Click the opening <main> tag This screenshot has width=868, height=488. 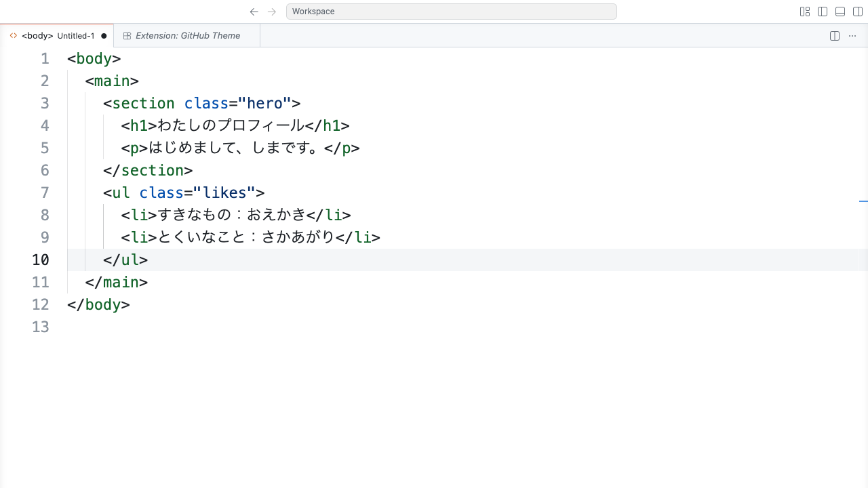click(x=112, y=81)
